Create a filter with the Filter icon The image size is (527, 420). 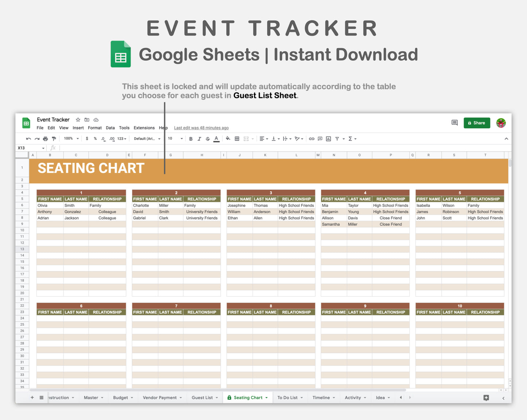pos(337,139)
